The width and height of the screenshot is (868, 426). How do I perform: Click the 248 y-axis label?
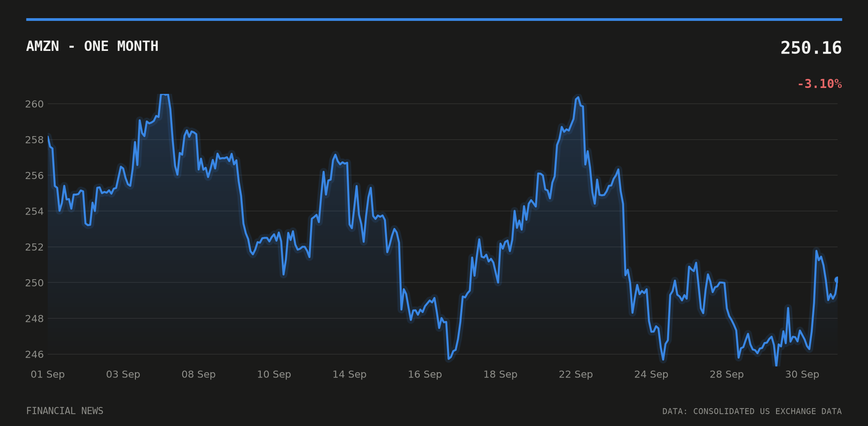34,319
